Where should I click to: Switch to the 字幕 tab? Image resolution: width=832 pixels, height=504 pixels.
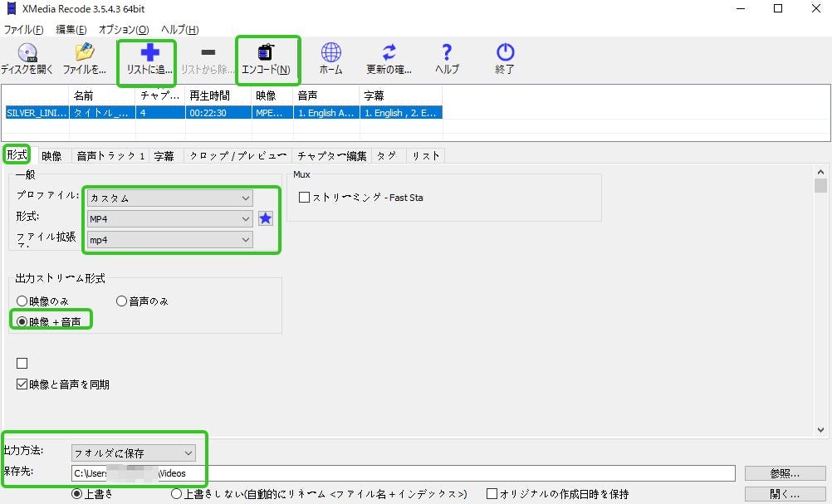coord(164,156)
